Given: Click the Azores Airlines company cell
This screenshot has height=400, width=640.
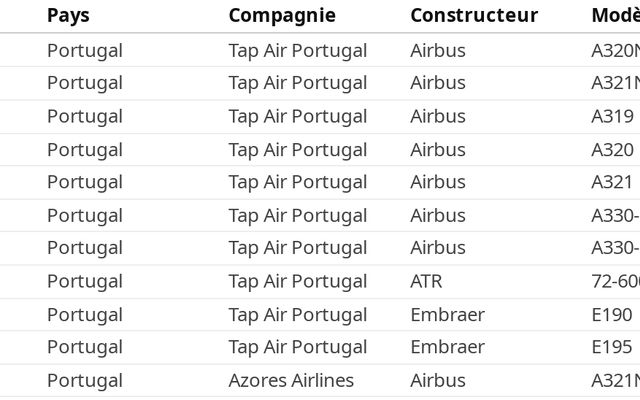Looking at the screenshot, I should (291, 380).
